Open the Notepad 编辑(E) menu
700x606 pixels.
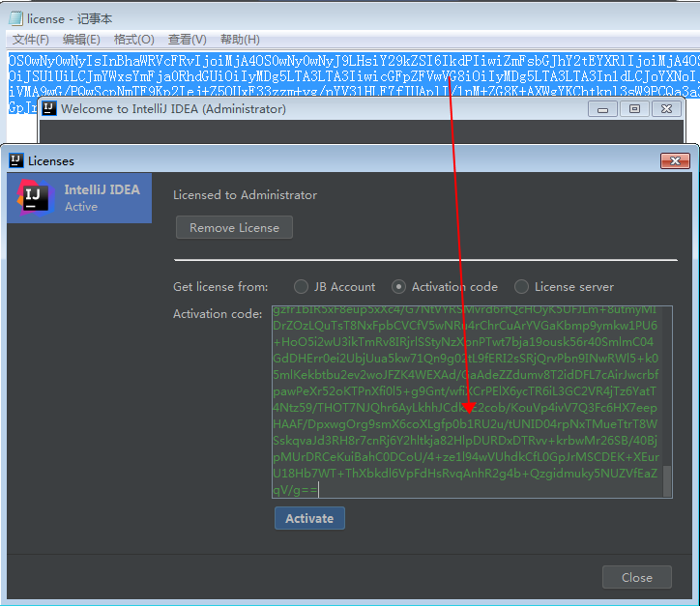(81, 40)
